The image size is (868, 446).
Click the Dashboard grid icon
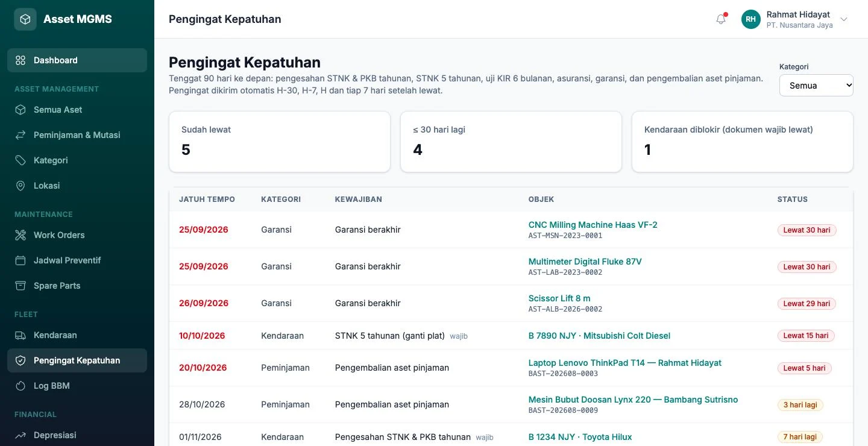(x=20, y=60)
